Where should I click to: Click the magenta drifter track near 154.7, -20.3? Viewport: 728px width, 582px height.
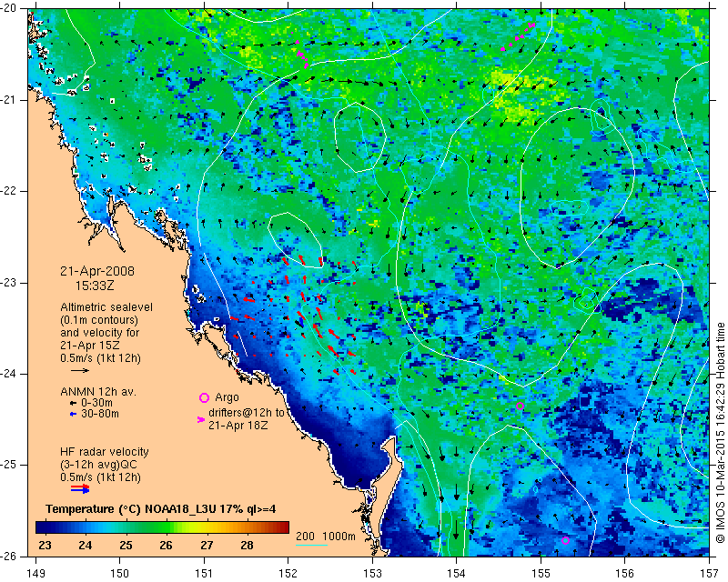pyautogui.click(x=519, y=36)
